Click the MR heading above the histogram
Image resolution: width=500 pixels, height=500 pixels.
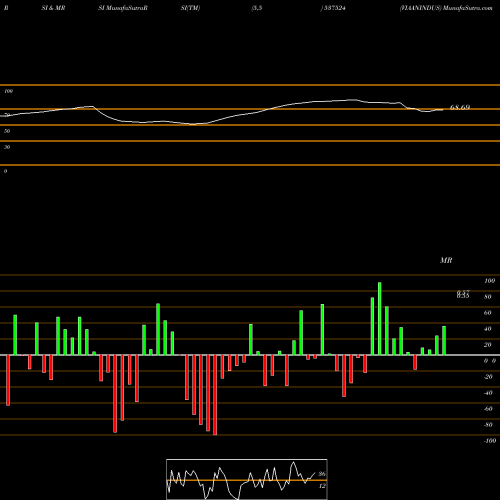[x=446, y=260]
